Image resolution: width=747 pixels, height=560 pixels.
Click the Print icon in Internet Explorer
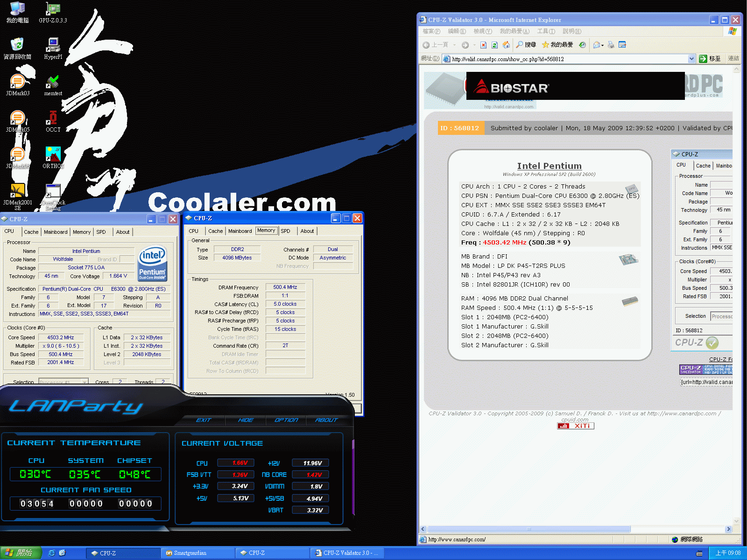click(x=611, y=45)
